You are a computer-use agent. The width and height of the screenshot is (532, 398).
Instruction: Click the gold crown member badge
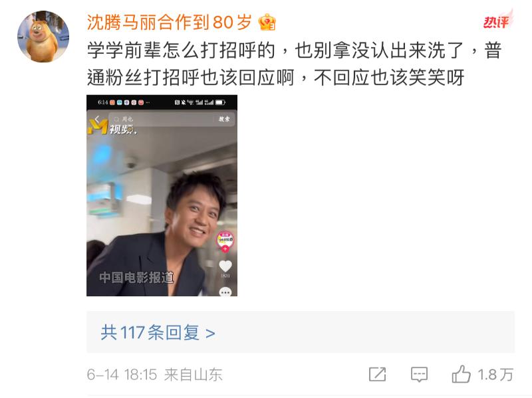point(267,22)
